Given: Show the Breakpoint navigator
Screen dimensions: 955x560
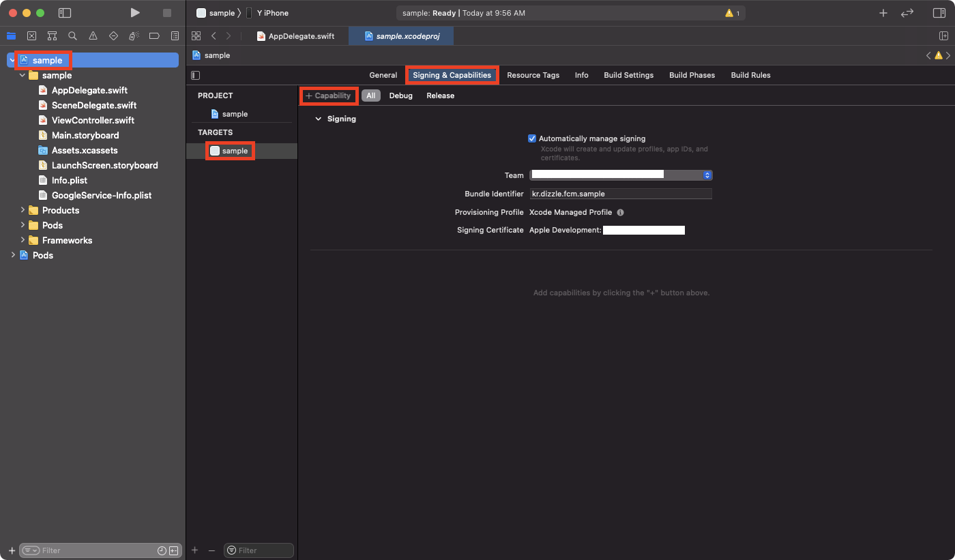Looking at the screenshot, I should coord(154,35).
